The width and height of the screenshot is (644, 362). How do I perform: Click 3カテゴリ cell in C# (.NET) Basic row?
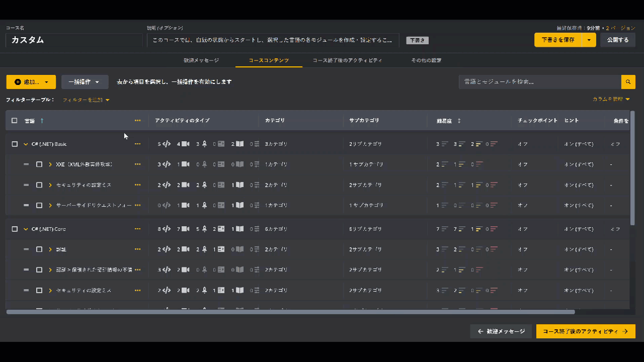[276, 144]
